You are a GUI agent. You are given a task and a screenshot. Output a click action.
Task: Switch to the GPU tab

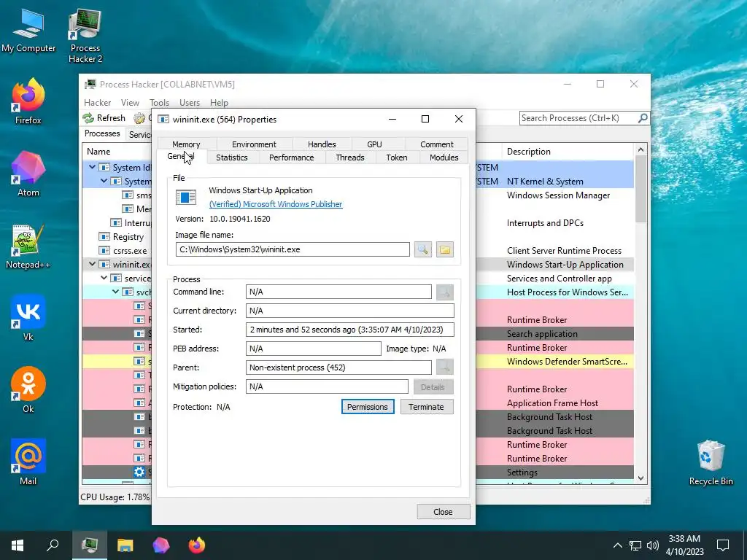point(374,144)
